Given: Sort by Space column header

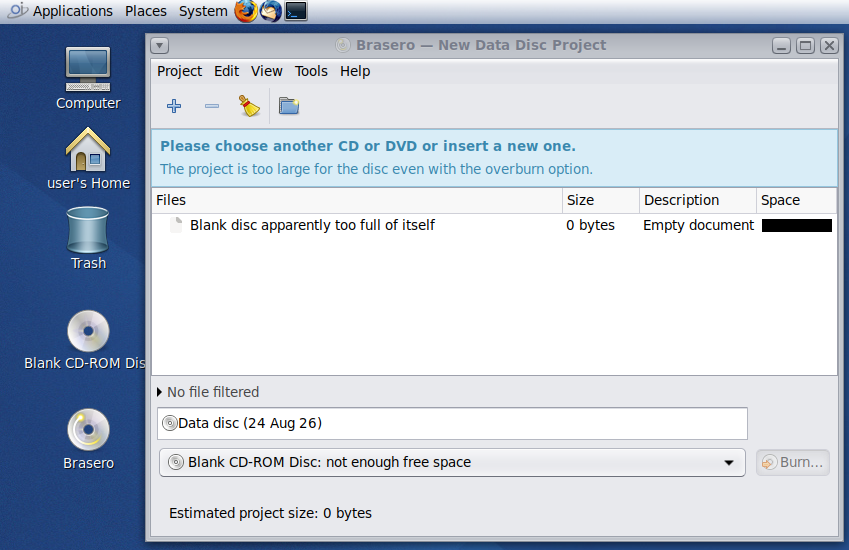Looking at the screenshot, I should tap(796, 200).
